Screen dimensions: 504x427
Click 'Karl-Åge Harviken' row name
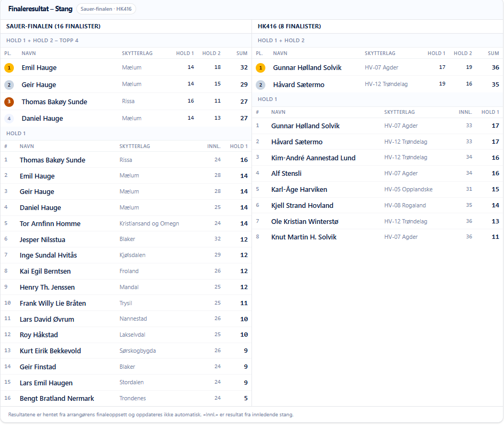[299, 190]
